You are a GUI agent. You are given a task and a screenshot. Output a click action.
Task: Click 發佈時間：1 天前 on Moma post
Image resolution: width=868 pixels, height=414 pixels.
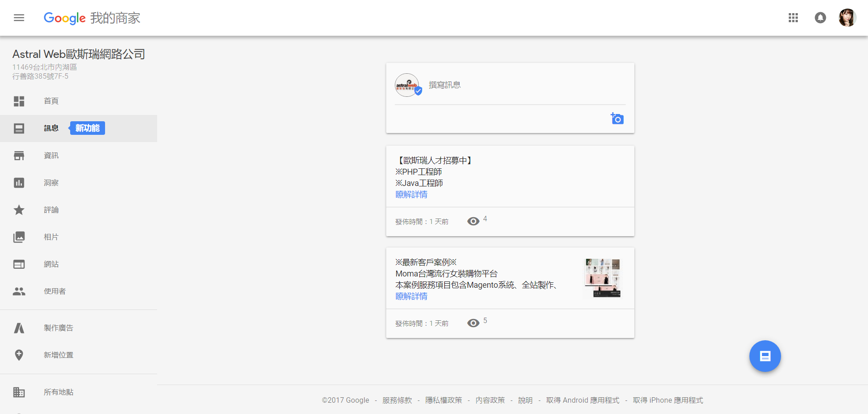click(x=422, y=324)
